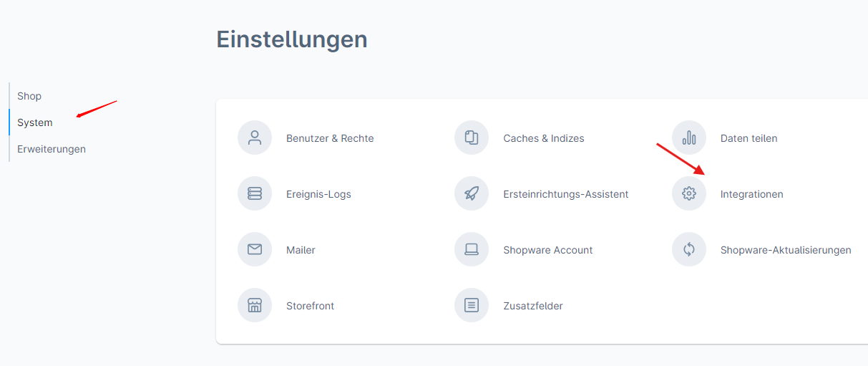
Task: Click the Storefront text label
Action: tap(310, 306)
